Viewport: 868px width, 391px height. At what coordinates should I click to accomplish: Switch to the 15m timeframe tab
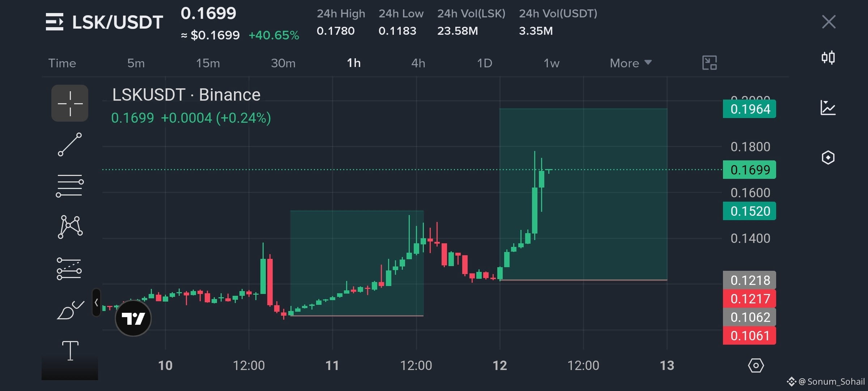click(208, 63)
